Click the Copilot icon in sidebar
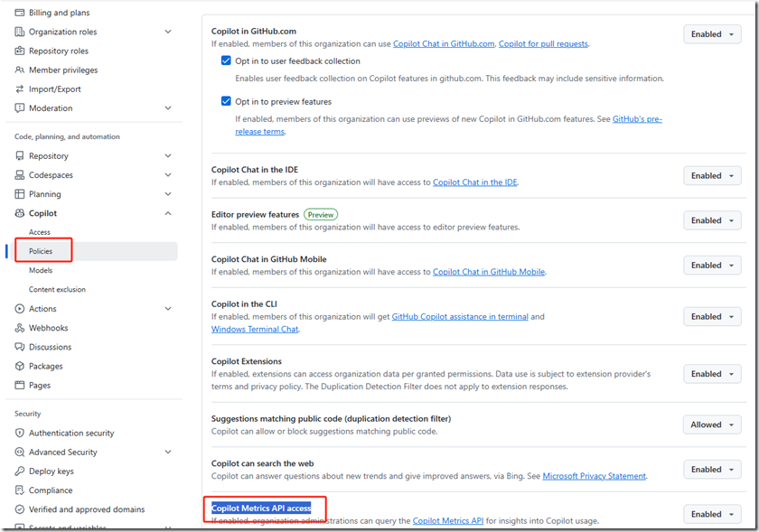Image resolution: width=759 pixels, height=532 pixels. 19,213
